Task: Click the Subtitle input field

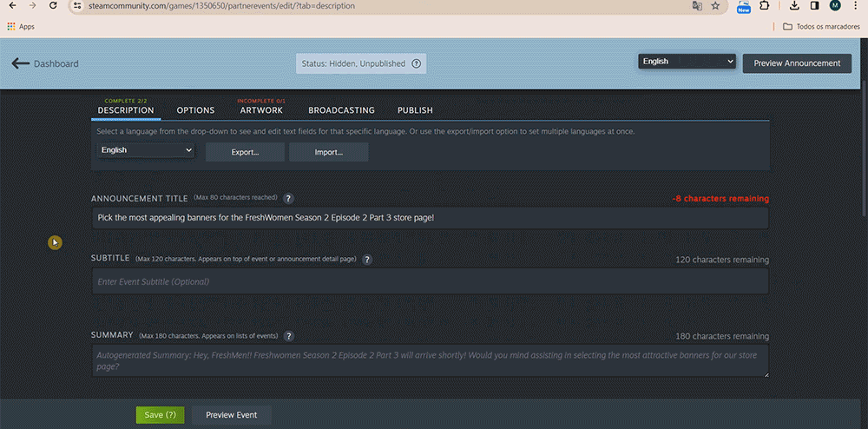Action: [x=431, y=281]
